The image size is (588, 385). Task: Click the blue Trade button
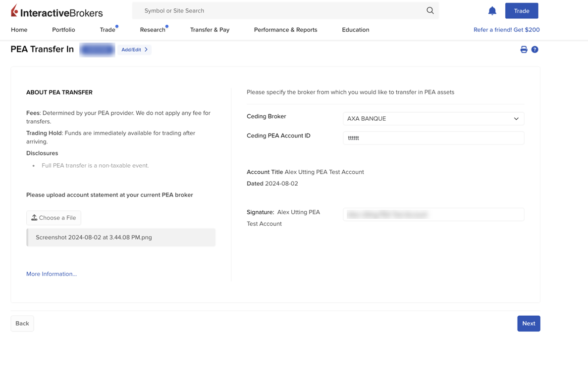(x=522, y=11)
